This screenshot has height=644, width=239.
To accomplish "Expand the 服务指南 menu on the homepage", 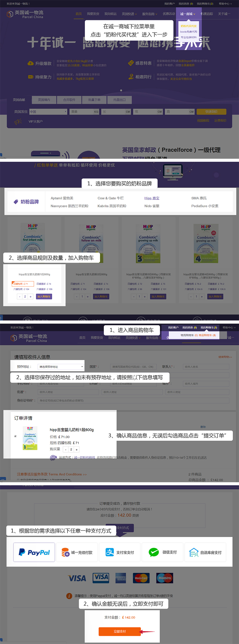I will coord(150,14).
